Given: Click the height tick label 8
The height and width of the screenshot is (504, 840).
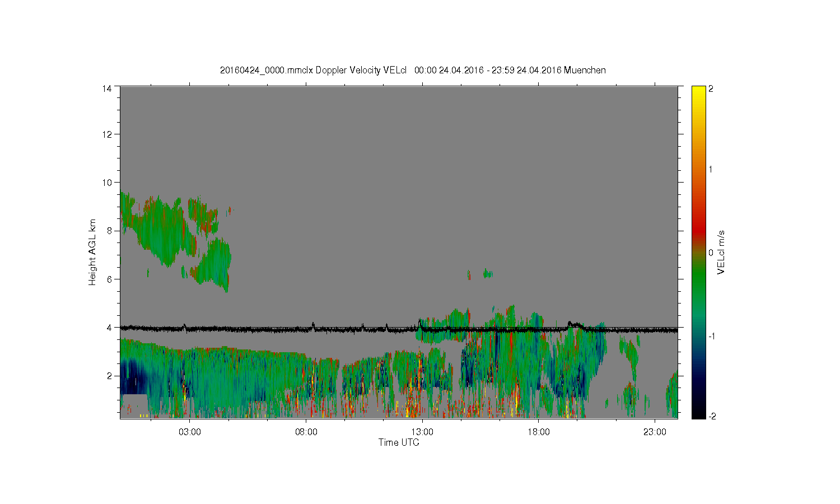Looking at the screenshot, I should point(109,230).
